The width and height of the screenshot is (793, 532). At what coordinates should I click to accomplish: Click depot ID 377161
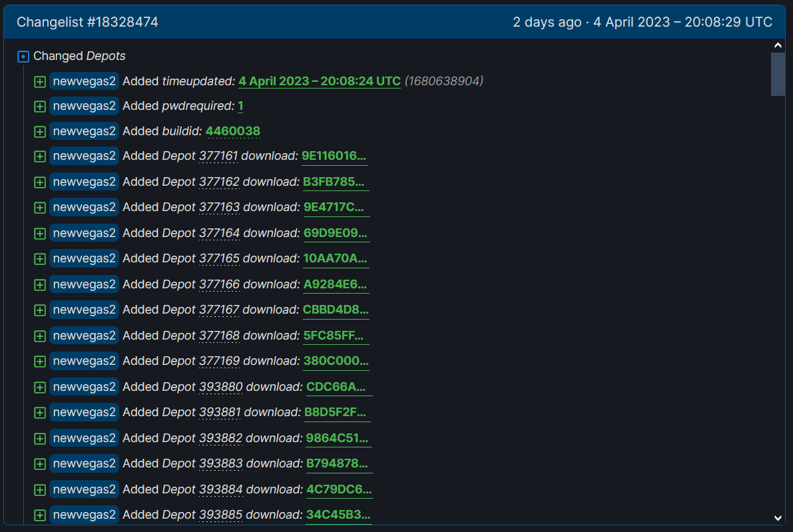pos(218,156)
